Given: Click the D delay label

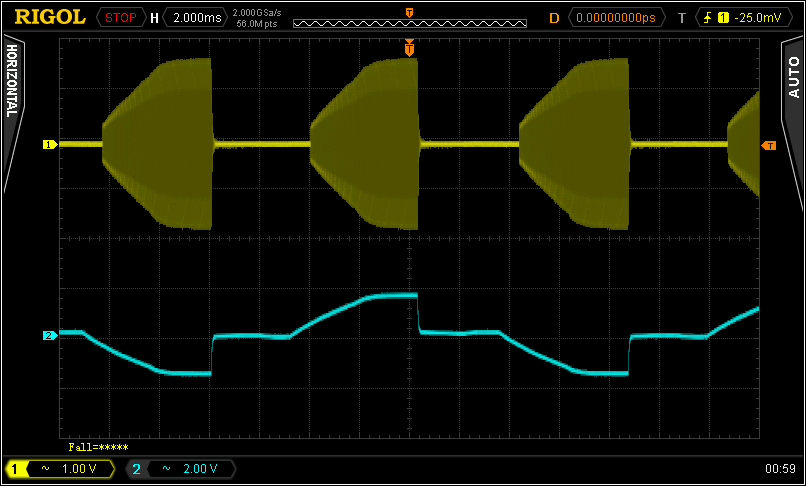Looking at the screenshot, I should [554, 18].
